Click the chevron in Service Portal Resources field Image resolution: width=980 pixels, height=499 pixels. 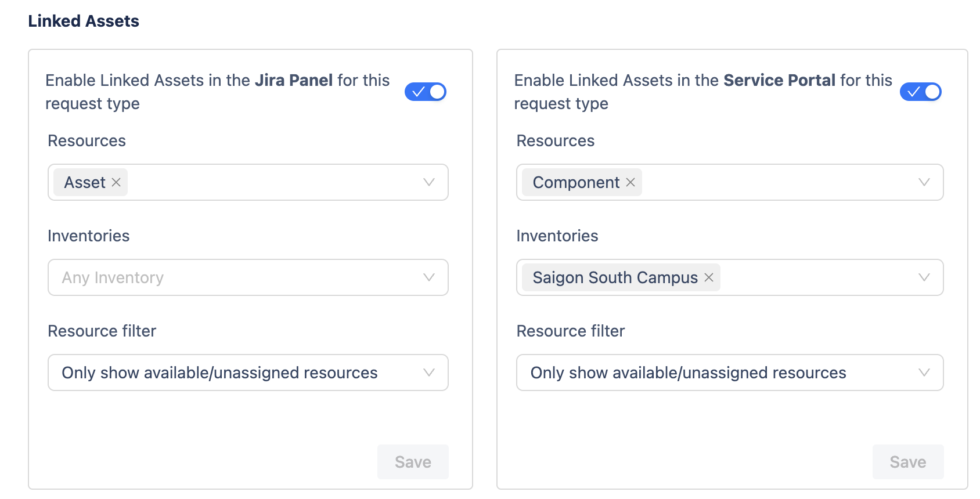[x=924, y=182]
